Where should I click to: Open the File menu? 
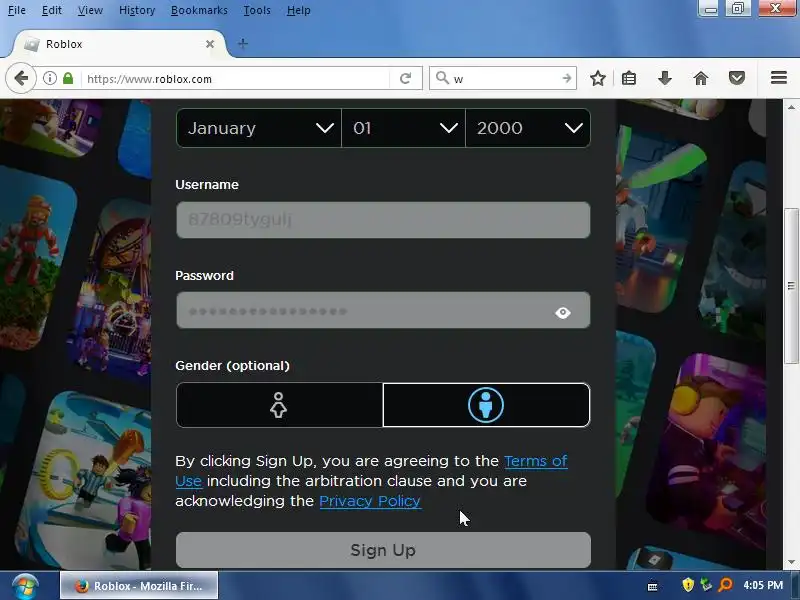click(17, 10)
